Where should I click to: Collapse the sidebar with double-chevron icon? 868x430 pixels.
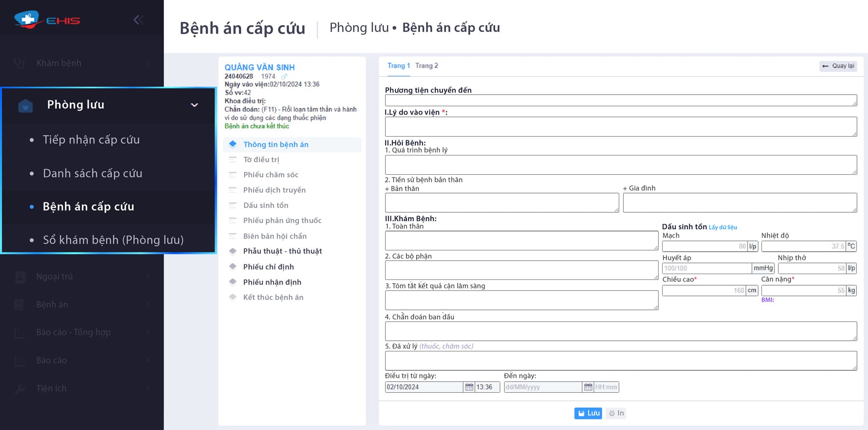tap(138, 20)
